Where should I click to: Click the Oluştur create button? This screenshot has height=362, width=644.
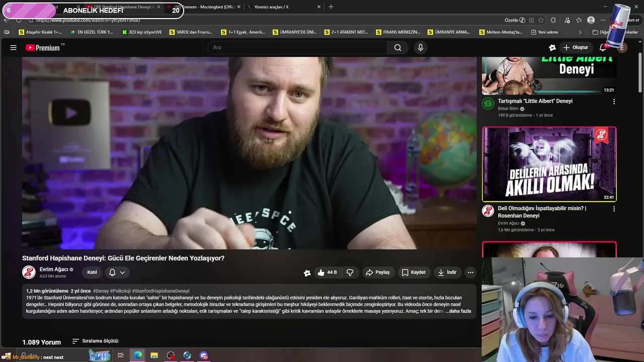point(576,48)
